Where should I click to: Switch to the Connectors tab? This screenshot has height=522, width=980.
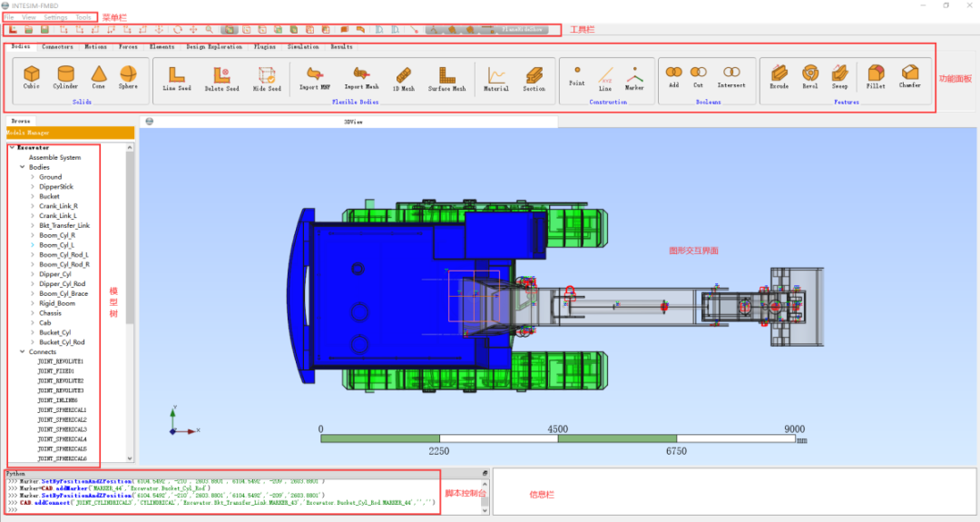tap(57, 47)
